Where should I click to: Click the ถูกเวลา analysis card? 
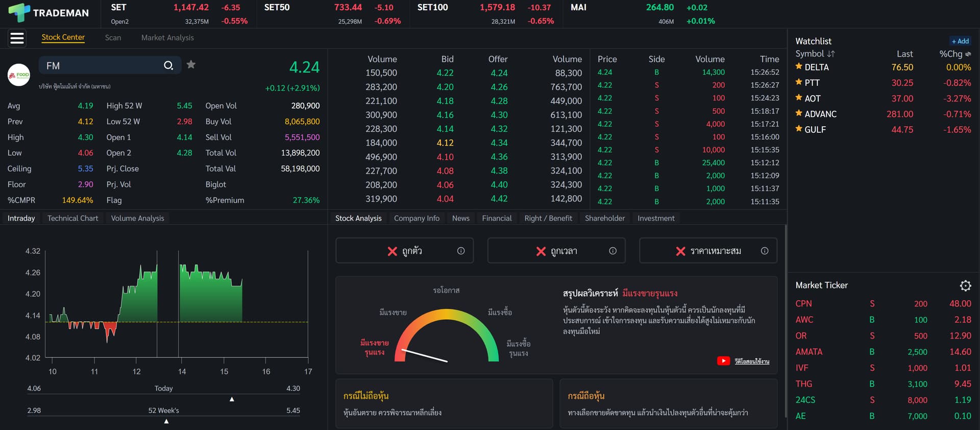coord(556,251)
